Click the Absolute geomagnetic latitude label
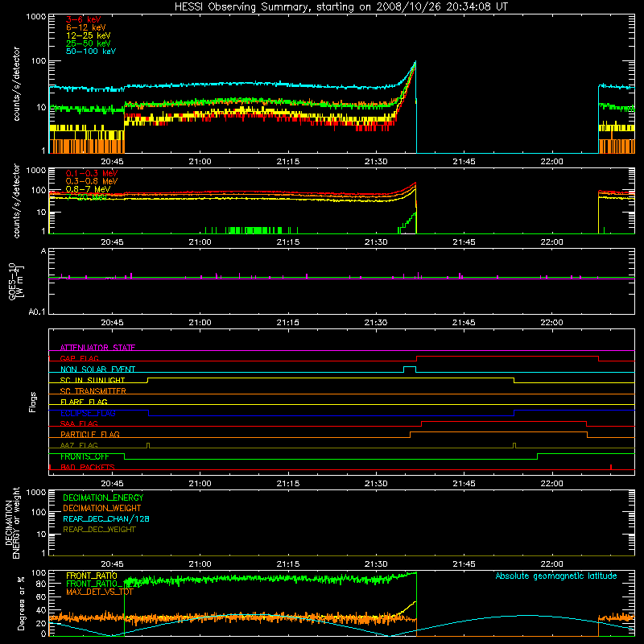This screenshot has height=644, width=644. click(556, 576)
